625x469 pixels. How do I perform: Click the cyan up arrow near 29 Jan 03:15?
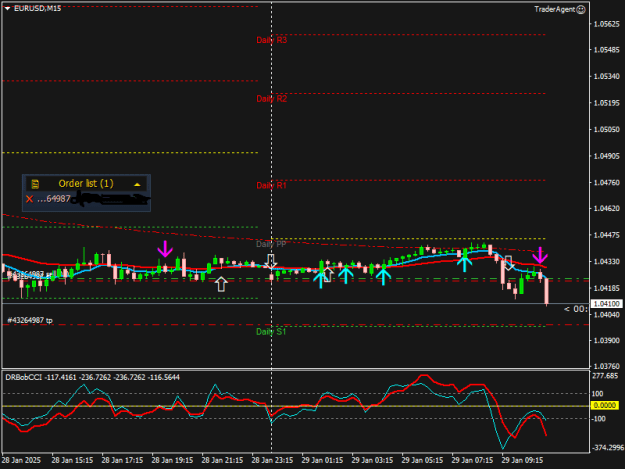pos(383,277)
